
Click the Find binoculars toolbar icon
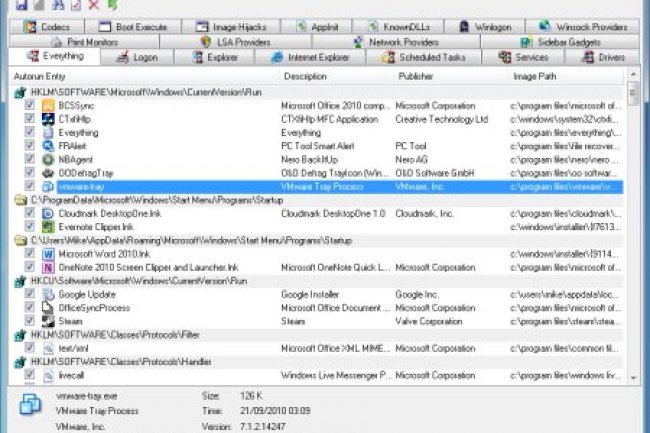coord(57,5)
